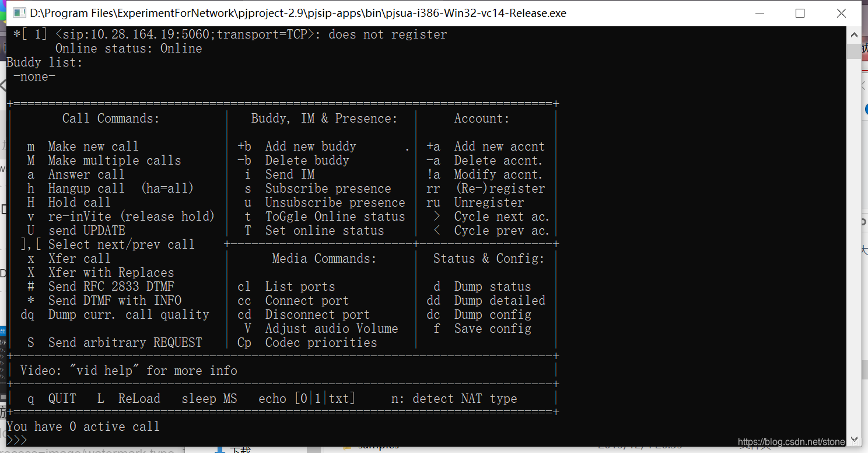Click the "Cycle next ac." command
Viewport: 868px width, 453px height.
(491, 217)
